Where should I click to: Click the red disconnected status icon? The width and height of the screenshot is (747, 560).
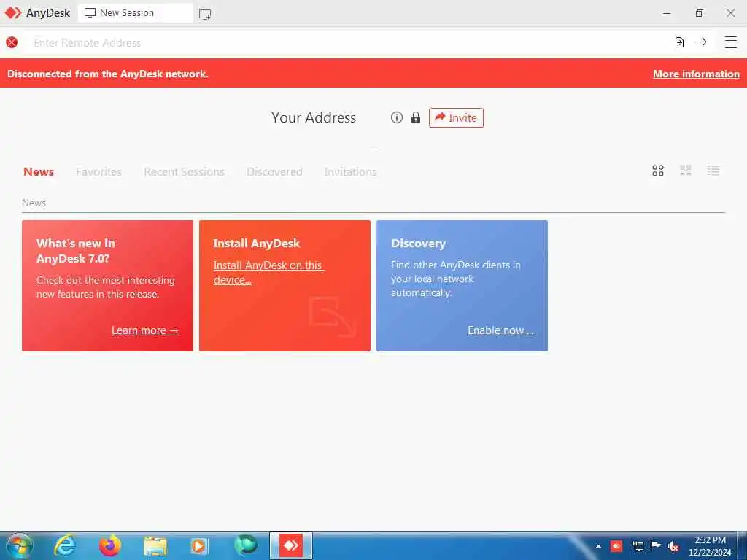[x=12, y=42]
